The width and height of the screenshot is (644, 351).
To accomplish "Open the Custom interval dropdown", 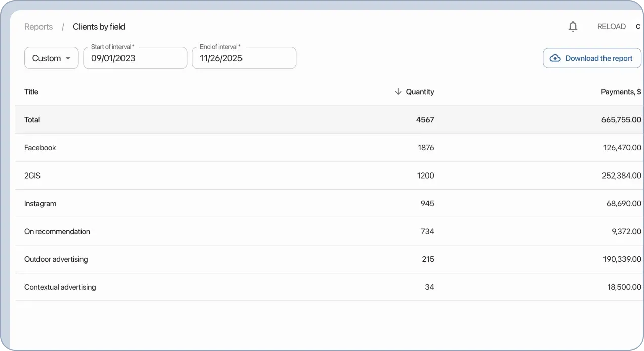I will click(51, 58).
